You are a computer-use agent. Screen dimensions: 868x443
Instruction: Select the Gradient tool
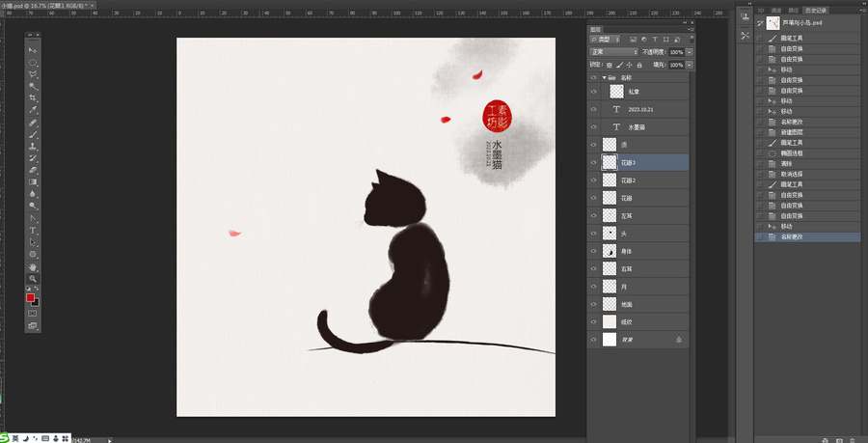click(x=33, y=181)
